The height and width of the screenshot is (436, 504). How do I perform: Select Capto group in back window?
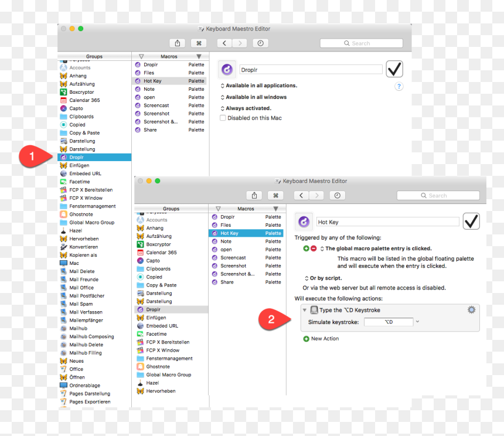click(x=94, y=108)
